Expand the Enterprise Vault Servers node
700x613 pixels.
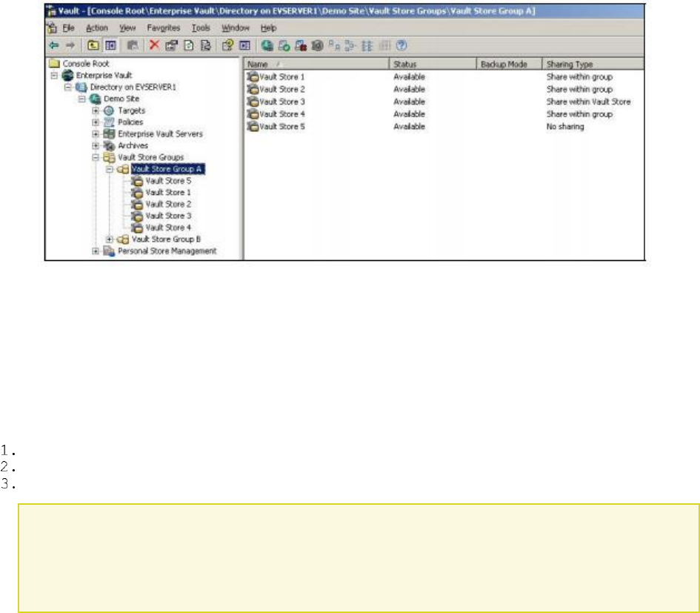[96, 133]
